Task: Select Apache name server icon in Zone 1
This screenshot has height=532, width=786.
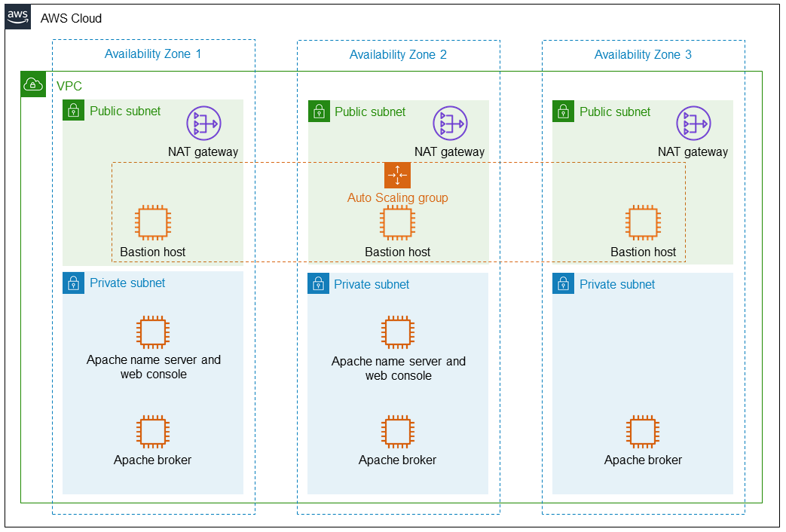Action: (x=153, y=332)
